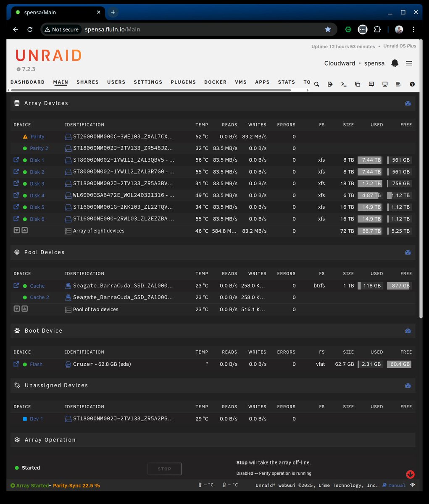429x504 pixels.
Task: Click the file manager copy icon
Action: tap(358, 84)
